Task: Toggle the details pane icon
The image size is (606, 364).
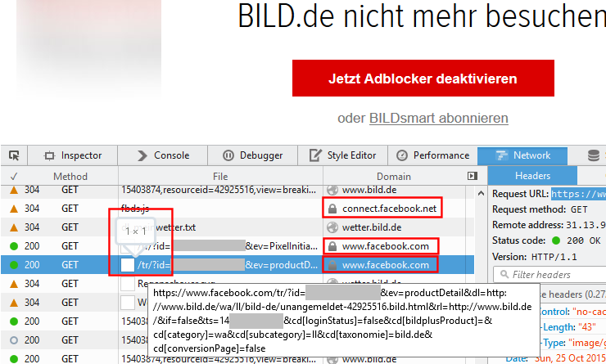Action: click(x=473, y=176)
